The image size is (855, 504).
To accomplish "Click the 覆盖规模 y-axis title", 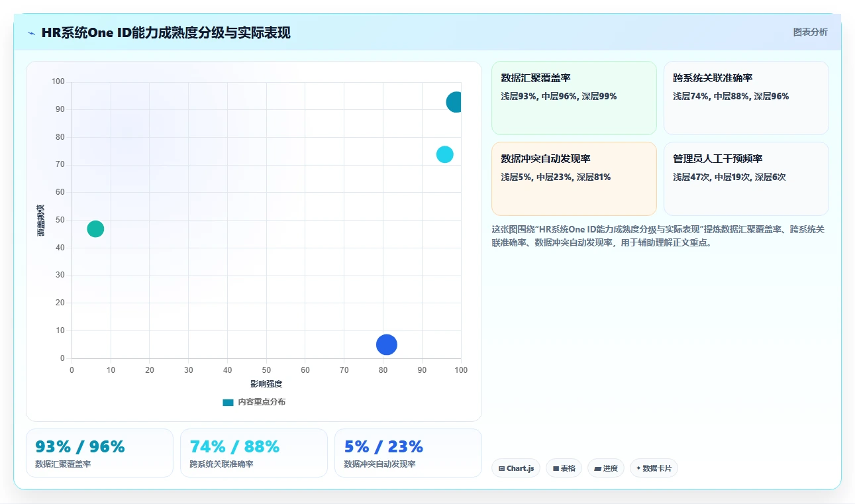I will pos(41,221).
